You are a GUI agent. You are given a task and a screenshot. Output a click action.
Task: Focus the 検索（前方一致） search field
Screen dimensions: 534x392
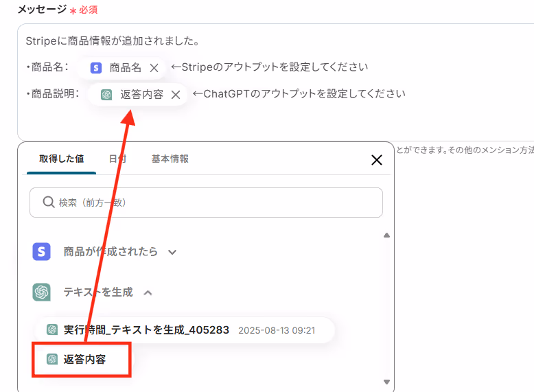(x=206, y=203)
